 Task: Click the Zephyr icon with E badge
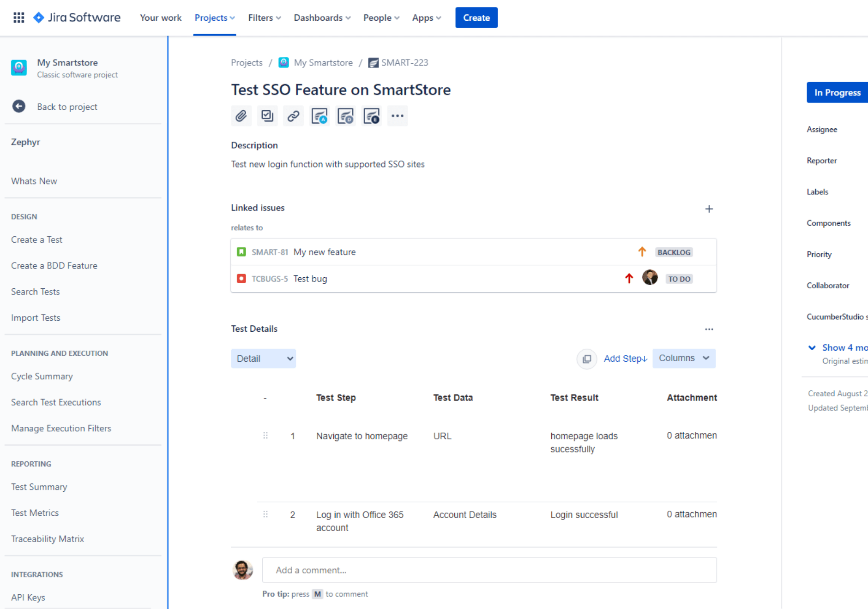pyautogui.click(x=372, y=116)
